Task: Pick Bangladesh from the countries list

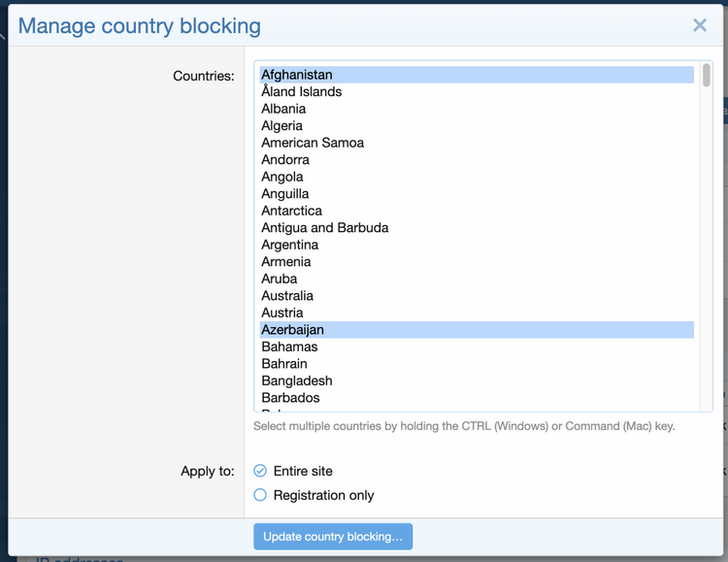Action: point(297,380)
